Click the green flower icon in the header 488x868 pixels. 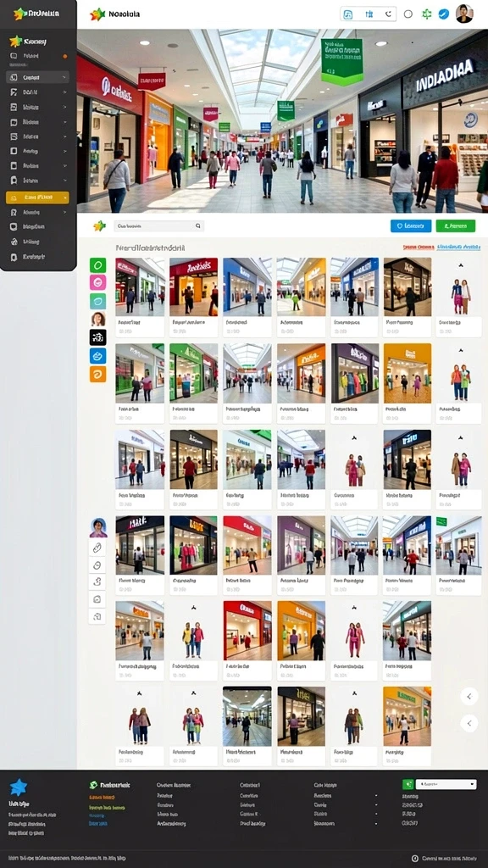tap(427, 14)
